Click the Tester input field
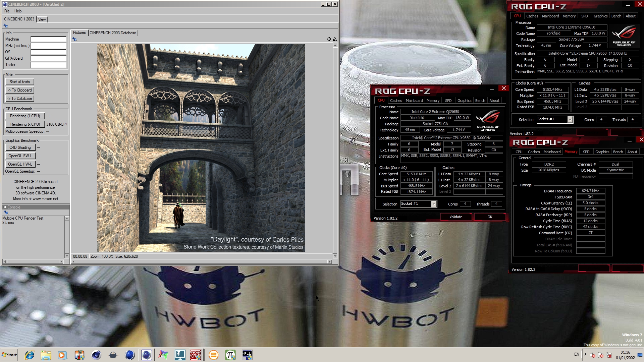 point(48,65)
